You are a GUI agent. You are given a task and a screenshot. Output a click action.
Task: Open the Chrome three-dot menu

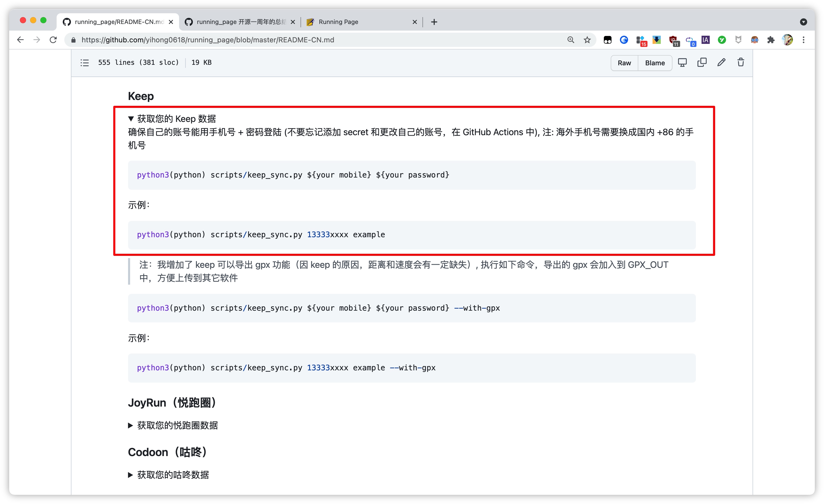[x=804, y=40]
